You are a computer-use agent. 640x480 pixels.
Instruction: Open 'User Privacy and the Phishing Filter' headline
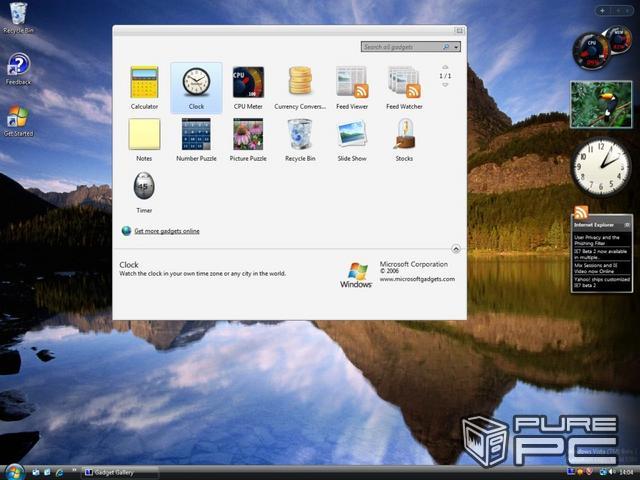597,240
